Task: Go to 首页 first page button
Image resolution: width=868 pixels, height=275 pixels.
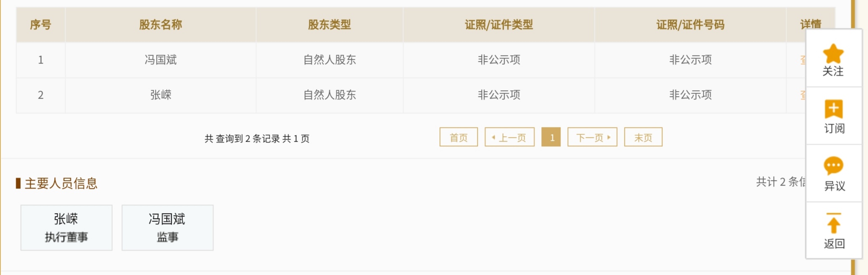Action: (x=458, y=137)
